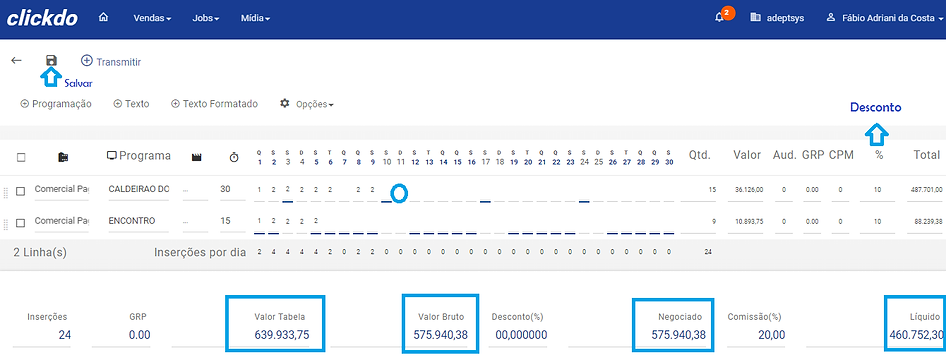The width and height of the screenshot is (946, 360).
Task: Click the 487.701,00 total cell
Action: point(925,190)
